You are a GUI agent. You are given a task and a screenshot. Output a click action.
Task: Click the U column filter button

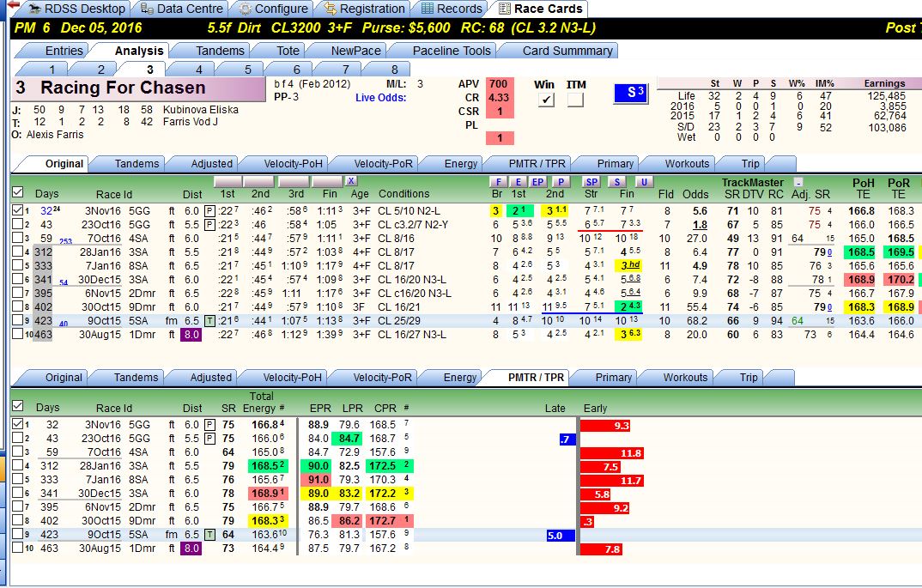click(644, 182)
